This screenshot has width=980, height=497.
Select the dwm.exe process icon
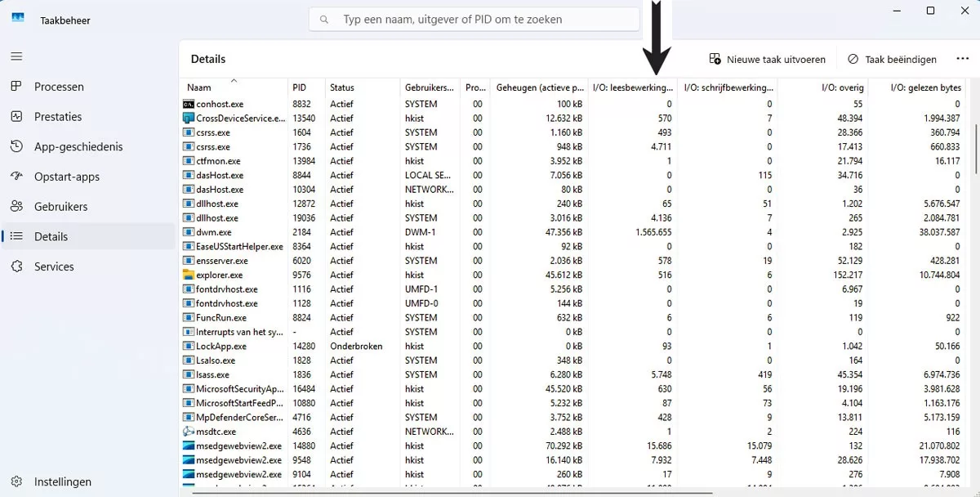pyautogui.click(x=189, y=232)
